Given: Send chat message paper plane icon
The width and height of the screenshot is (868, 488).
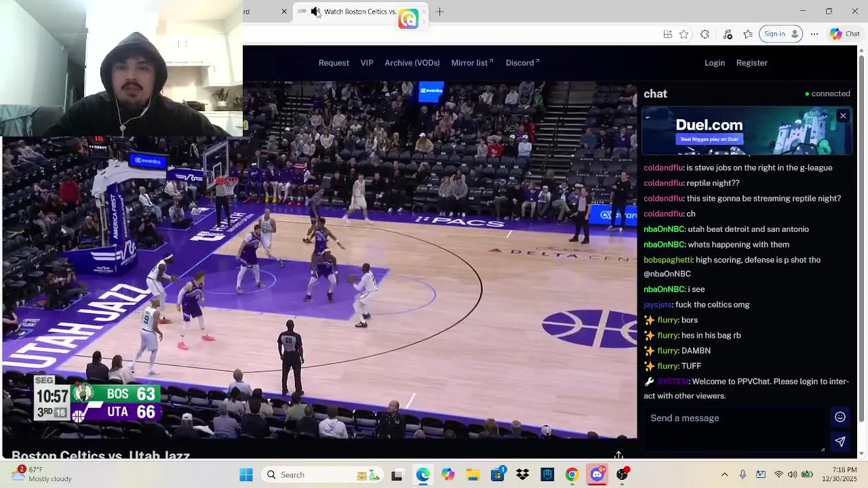Looking at the screenshot, I should pyautogui.click(x=840, y=442).
